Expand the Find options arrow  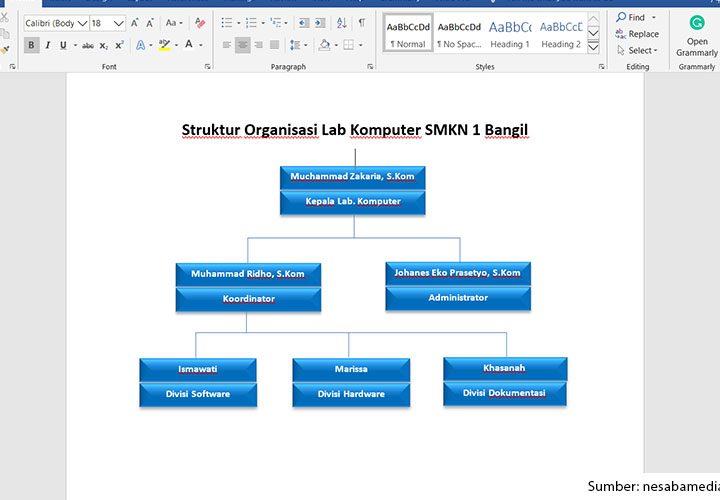(x=654, y=17)
